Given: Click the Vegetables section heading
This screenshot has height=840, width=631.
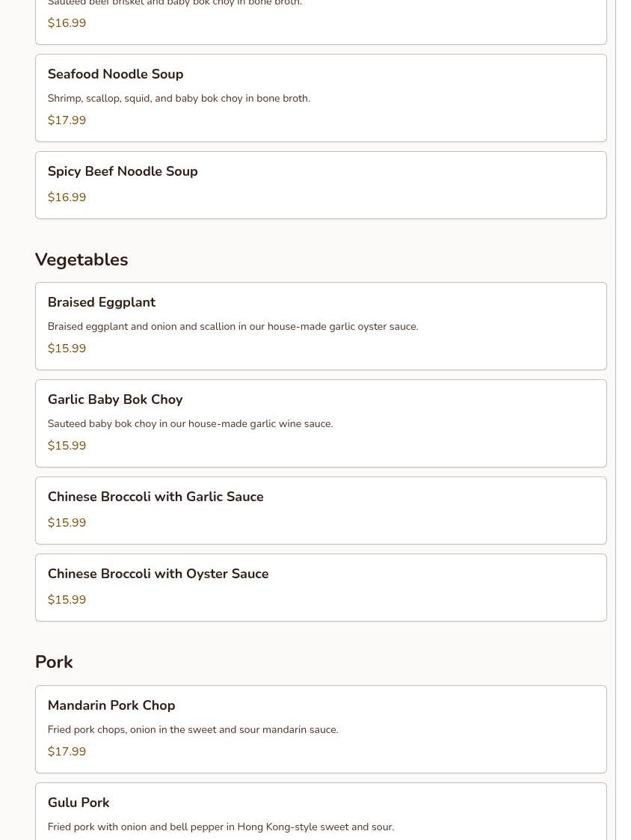Looking at the screenshot, I should click(x=81, y=260).
